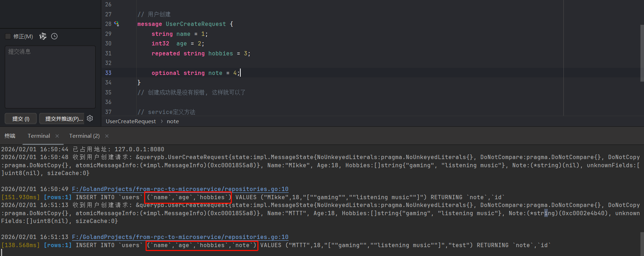Click the gutter icon on line 28
The width and height of the screenshot is (644, 256).
116,24
